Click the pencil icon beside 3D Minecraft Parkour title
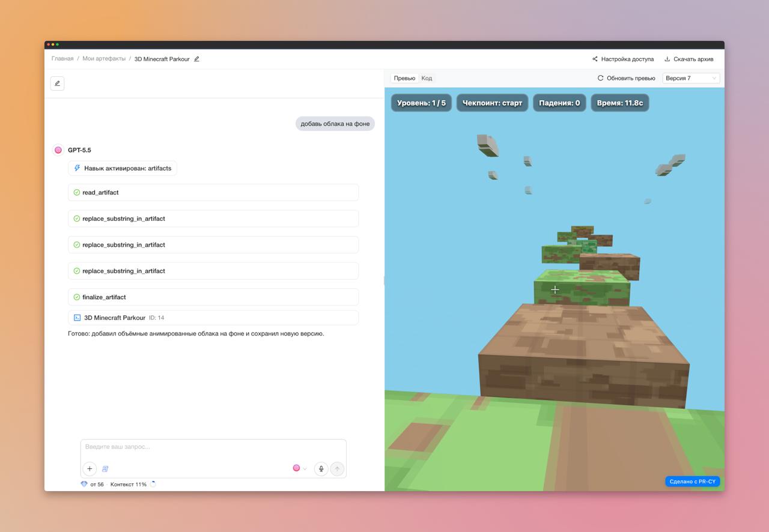Viewport: 769px width, 532px height. click(196, 59)
